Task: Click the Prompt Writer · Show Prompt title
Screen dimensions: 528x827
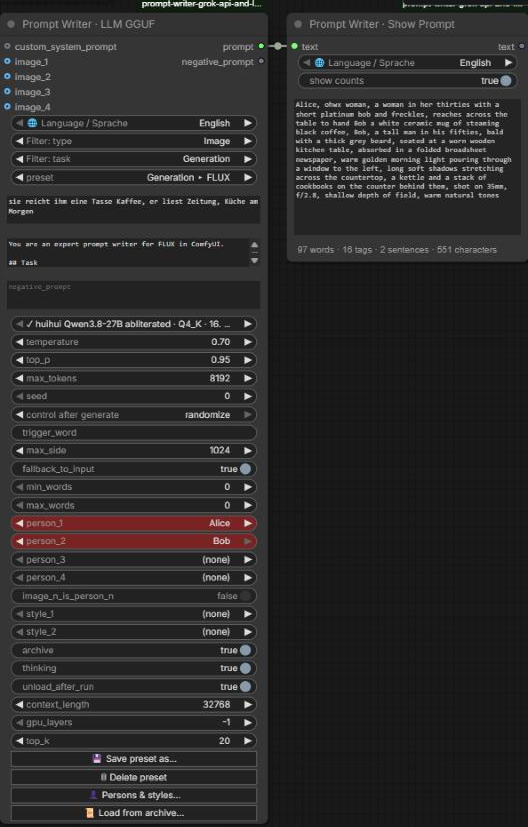Action: coord(382,24)
